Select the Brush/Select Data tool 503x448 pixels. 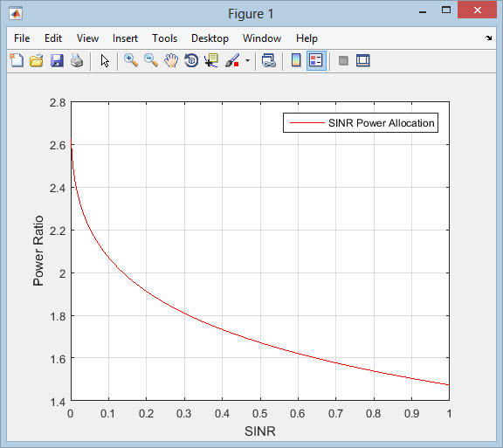pos(232,60)
